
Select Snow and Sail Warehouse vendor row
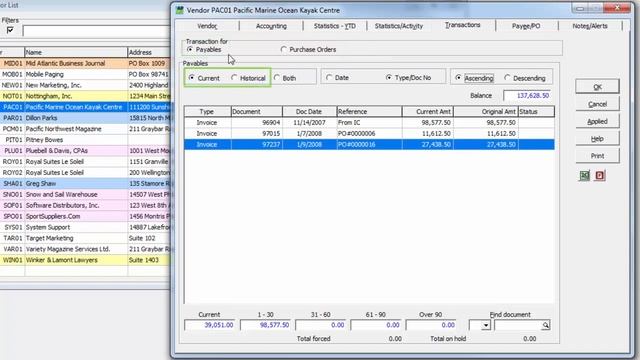coord(85,195)
